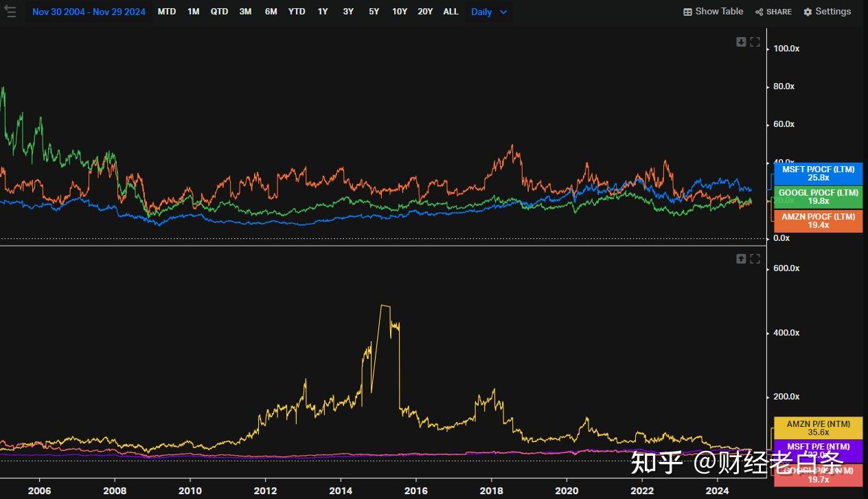Select the MSFT P/OCF (LTM) legend label
This screenshot has height=499, width=868.
point(819,174)
